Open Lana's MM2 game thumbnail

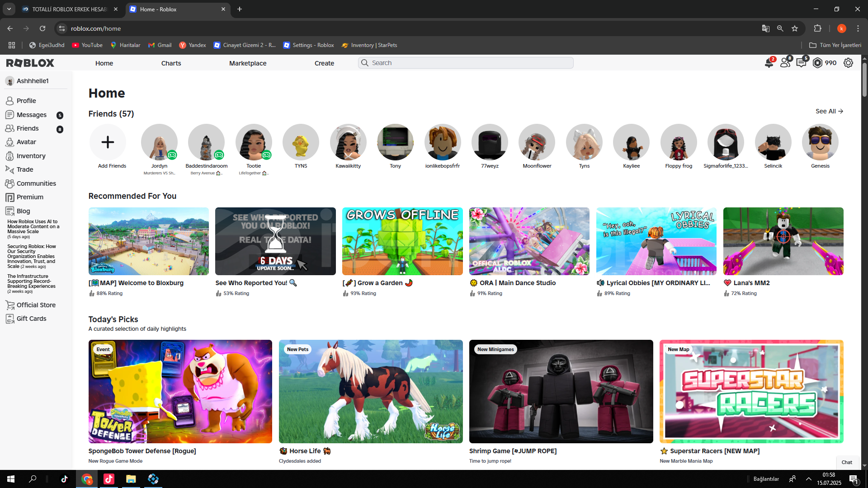783,241
